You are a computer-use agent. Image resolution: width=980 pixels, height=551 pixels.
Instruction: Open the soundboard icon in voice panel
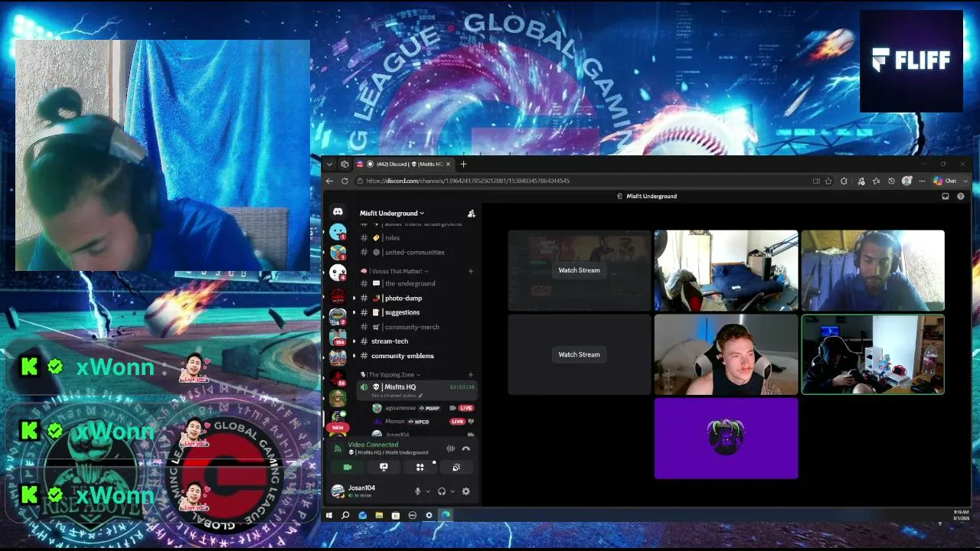pos(456,467)
